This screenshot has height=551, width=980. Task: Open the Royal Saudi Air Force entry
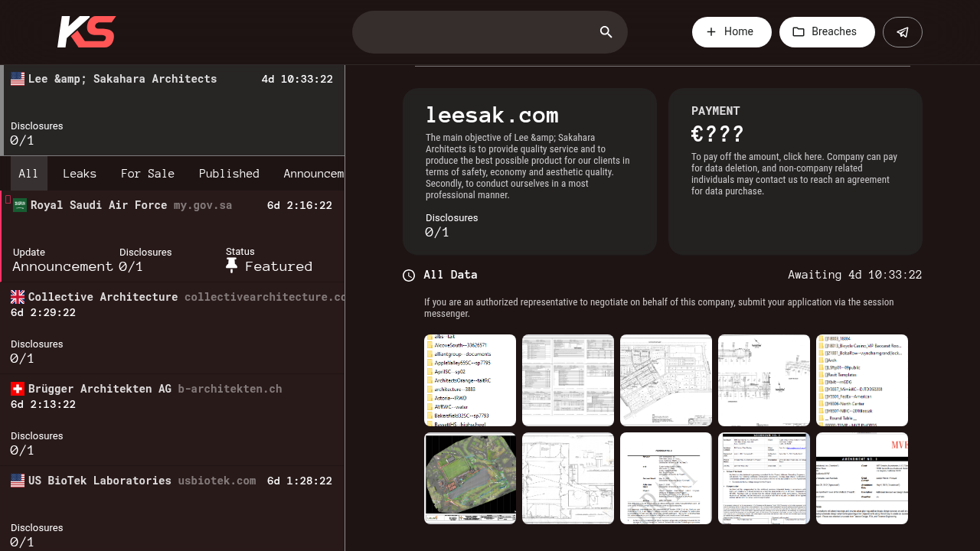(x=173, y=236)
